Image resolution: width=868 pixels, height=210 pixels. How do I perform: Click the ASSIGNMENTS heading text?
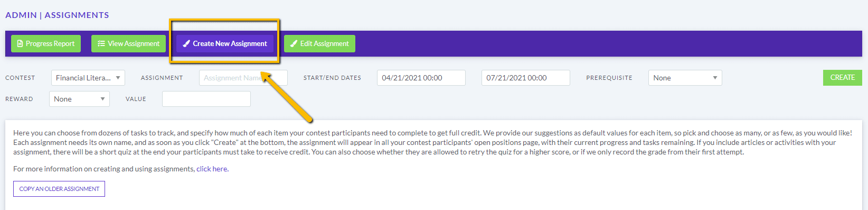click(x=77, y=15)
